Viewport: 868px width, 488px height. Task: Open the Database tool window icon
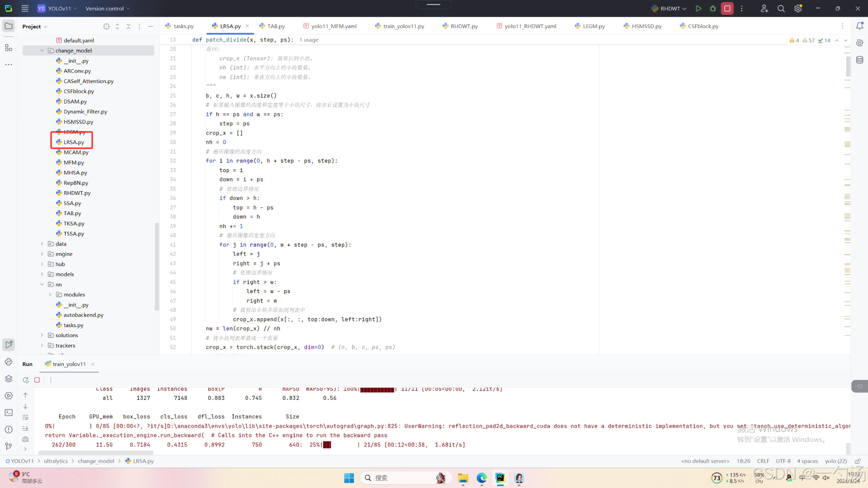click(859, 60)
